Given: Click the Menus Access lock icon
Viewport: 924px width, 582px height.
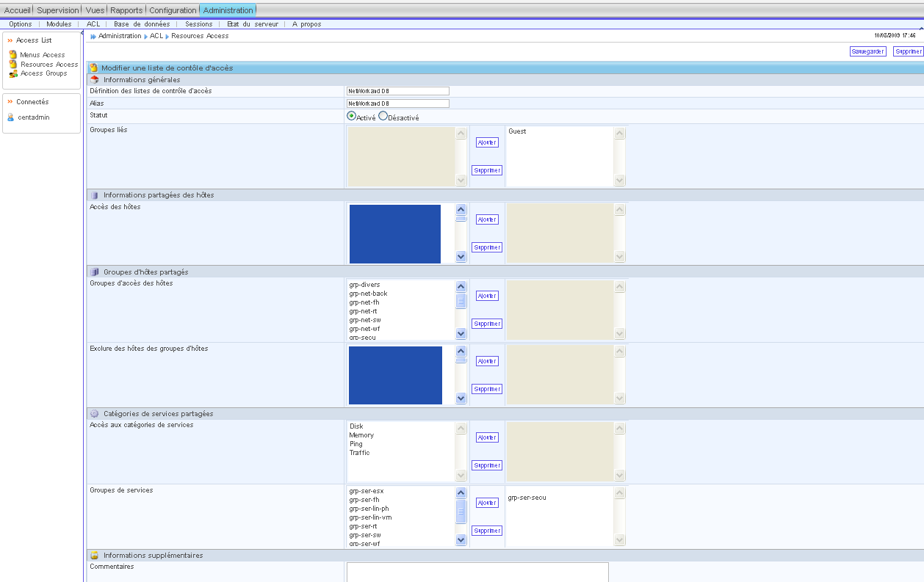Looking at the screenshot, I should click(12, 54).
